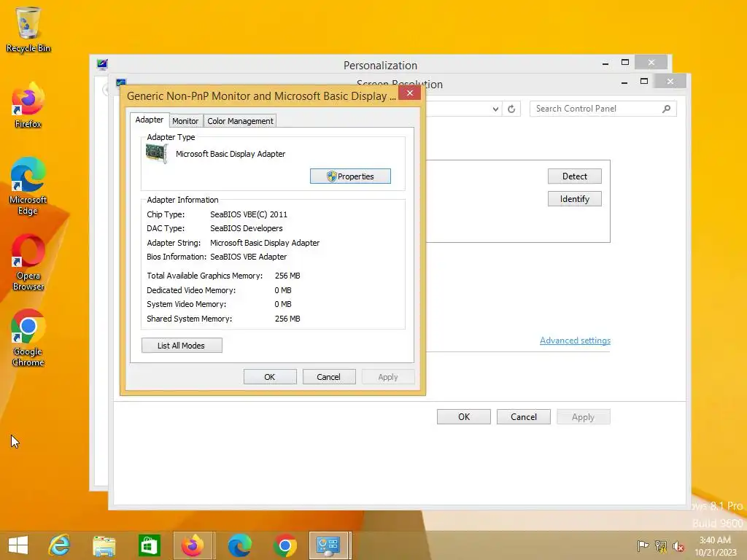
Task: Select Opera Browser desktop shortcut
Action: click(28, 262)
